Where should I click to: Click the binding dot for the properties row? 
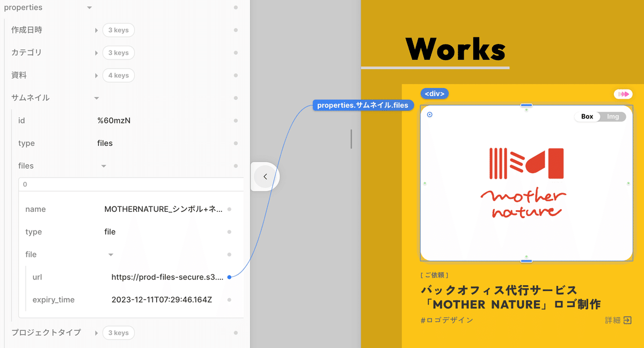coord(236,8)
